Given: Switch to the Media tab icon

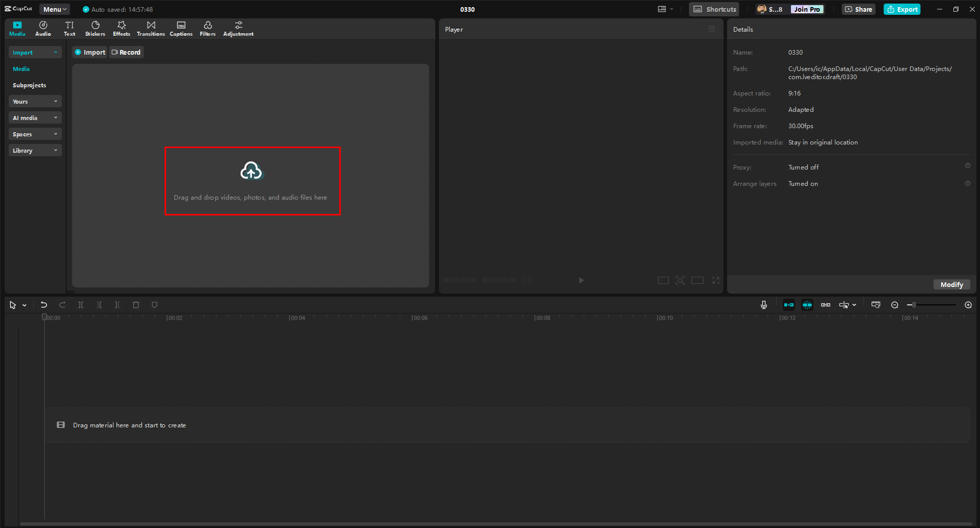Looking at the screenshot, I should point(17,29).
